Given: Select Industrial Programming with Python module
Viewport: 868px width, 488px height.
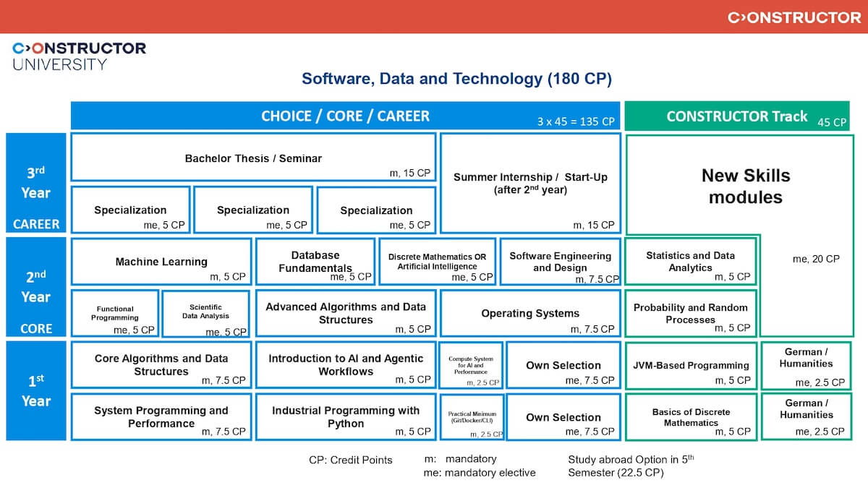Looking at the screenshot, I should tap(346, 416).
